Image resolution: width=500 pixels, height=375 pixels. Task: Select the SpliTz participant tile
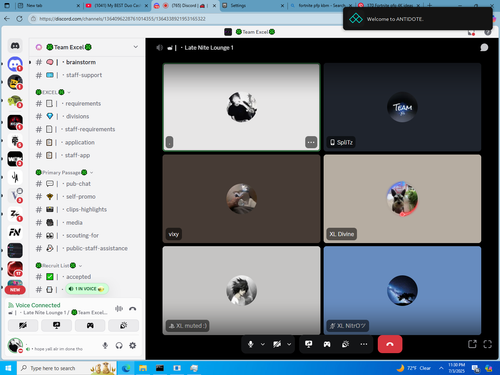pyautogui.click(x=402, y=107)
